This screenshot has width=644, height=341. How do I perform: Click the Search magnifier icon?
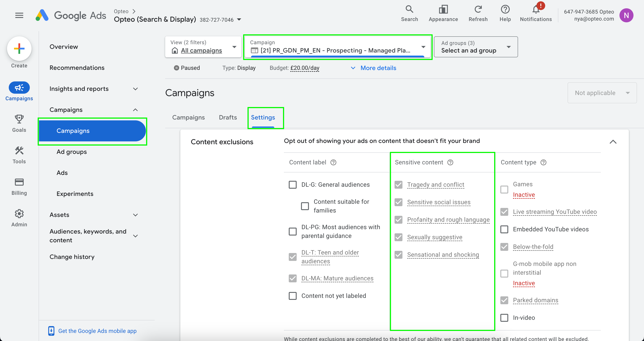click(x=409, y=9)
